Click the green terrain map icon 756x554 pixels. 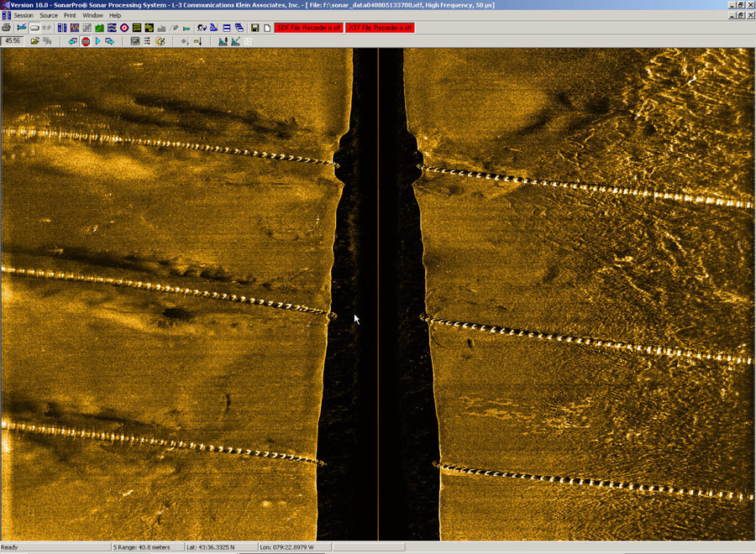tap(98, 28)
